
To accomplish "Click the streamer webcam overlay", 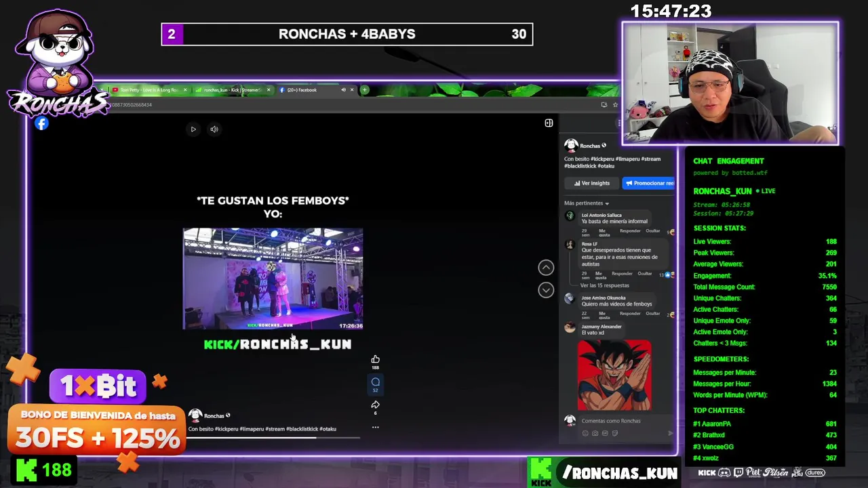I will (x=730, y=83).
